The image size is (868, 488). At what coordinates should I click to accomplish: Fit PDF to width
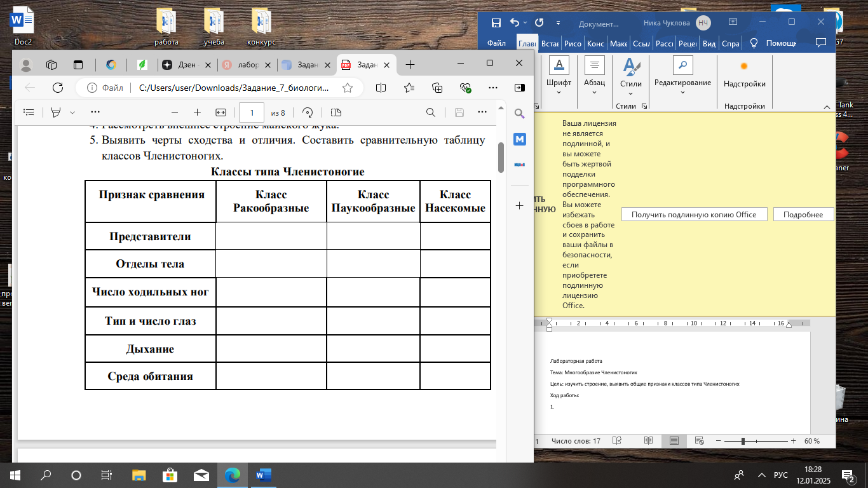(x=220, y=112)
